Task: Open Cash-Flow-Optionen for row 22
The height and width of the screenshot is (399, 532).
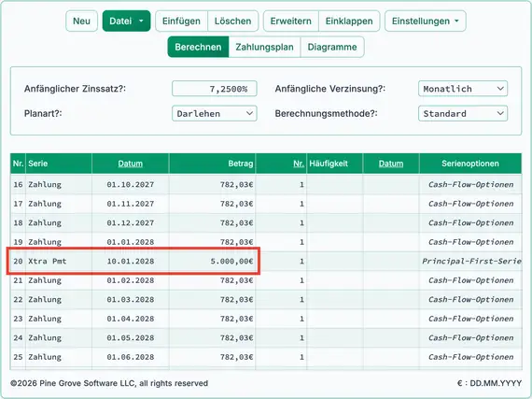Action: [470, 300]
